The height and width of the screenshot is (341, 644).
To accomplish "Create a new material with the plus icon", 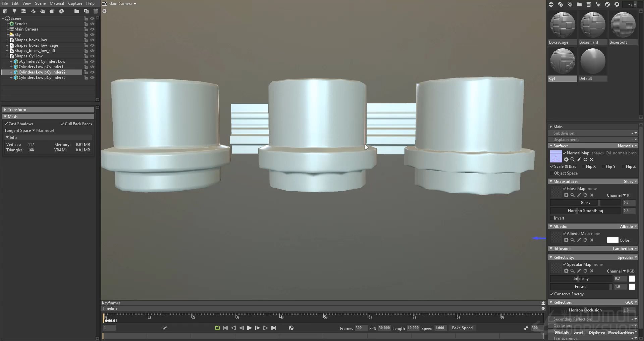I will [x=551, y=4].
